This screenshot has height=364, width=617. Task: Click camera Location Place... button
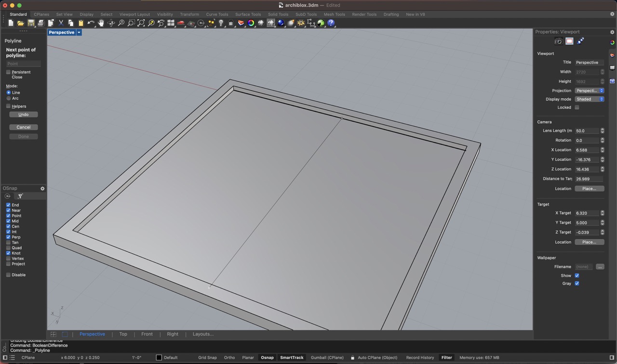click(590, 189)
